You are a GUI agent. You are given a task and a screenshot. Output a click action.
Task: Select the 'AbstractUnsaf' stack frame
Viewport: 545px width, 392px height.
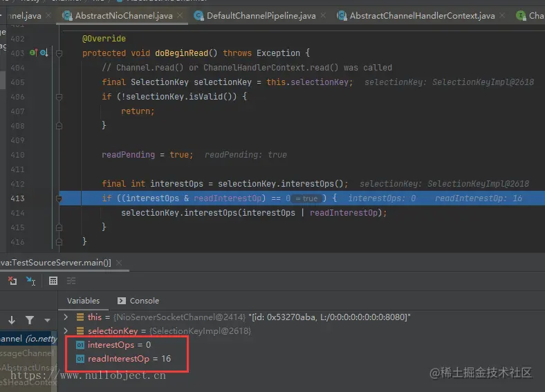[28, 367]
